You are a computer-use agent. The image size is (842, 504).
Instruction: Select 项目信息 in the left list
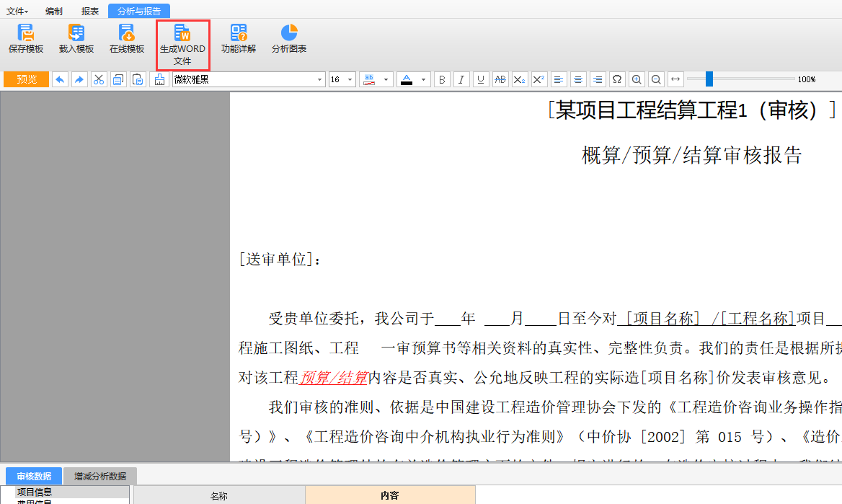coord(35,492)
